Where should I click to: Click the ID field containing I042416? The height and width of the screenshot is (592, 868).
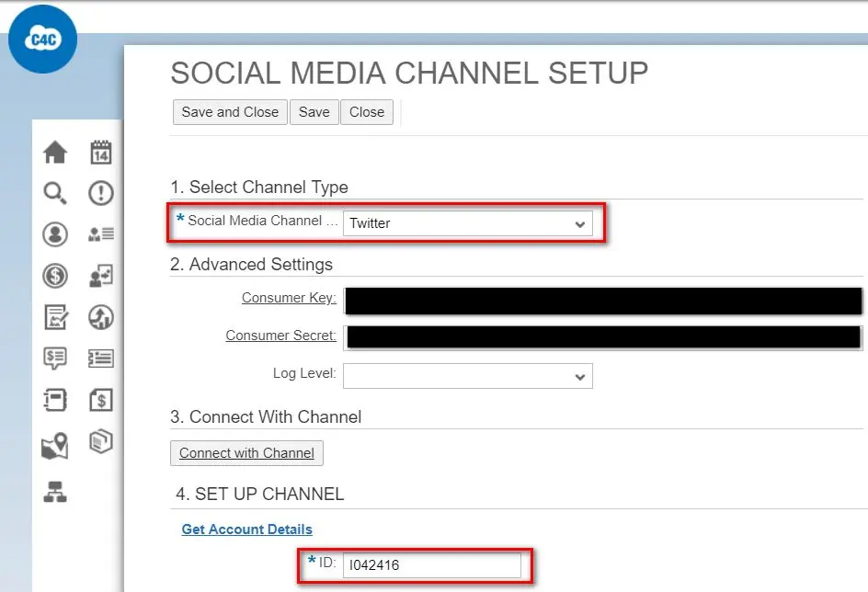[x=432, y=565]
